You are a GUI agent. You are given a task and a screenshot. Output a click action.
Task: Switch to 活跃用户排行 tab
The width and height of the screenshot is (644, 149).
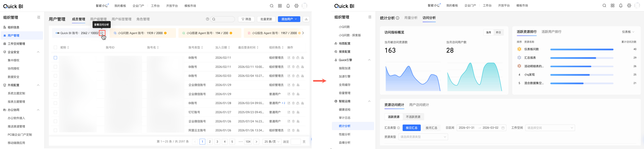click(551, 32)
